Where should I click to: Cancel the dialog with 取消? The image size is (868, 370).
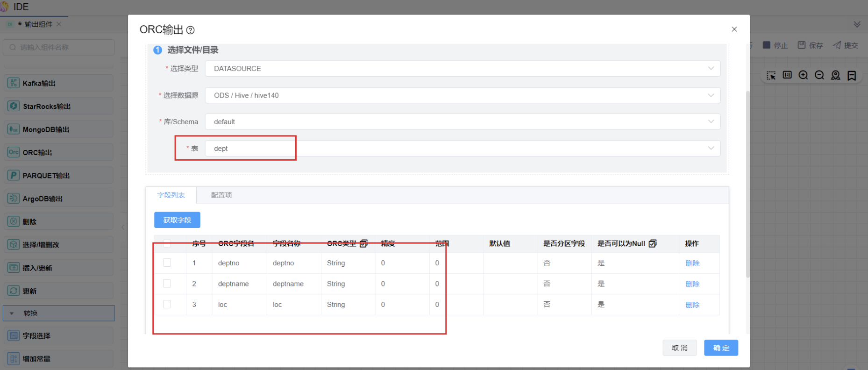680,348
